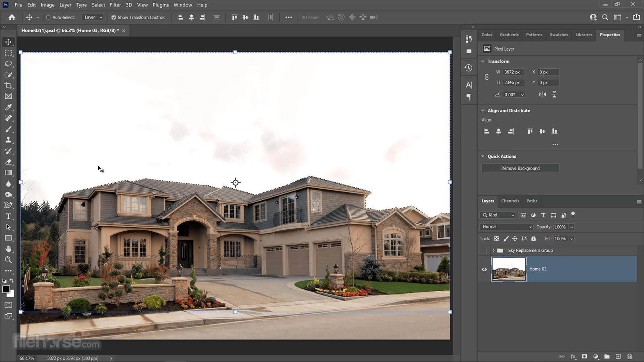This screenshot has width=644, height=362.
Task: Click the Remove Background button
Action: coord(520,168)
